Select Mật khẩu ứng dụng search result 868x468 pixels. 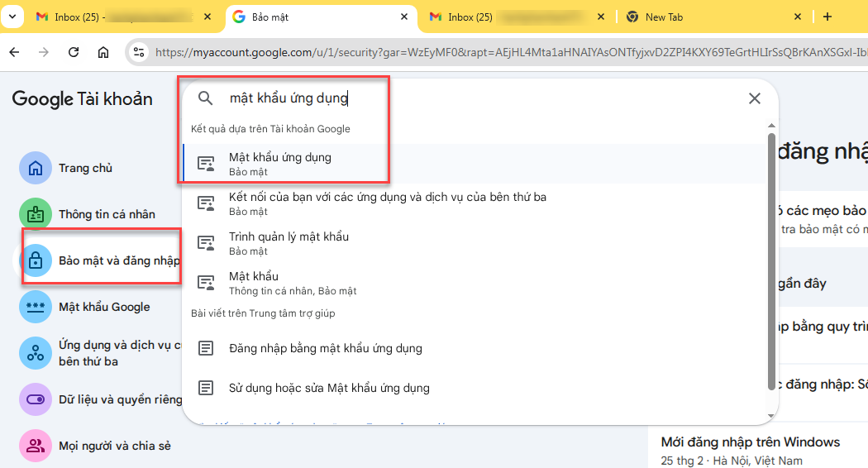[280, 163]
